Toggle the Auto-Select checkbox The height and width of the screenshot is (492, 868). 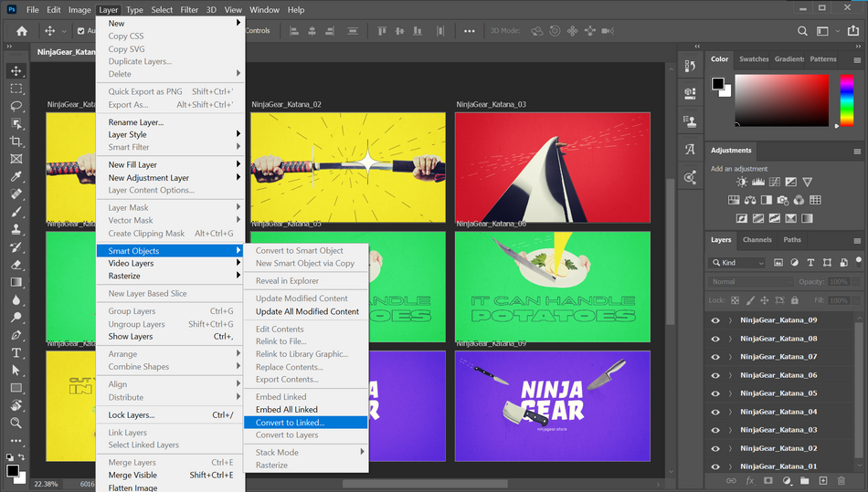coord(80,31)
